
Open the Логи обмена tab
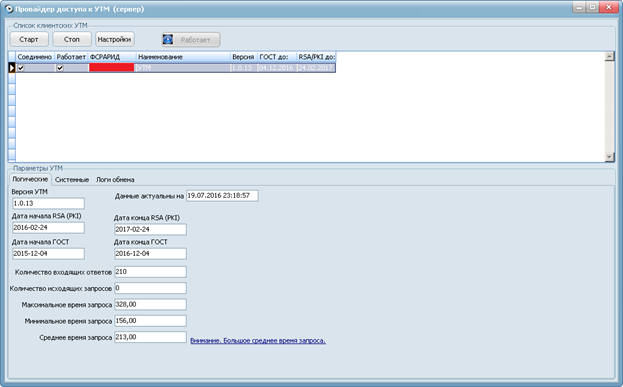[x=115, y=180]
